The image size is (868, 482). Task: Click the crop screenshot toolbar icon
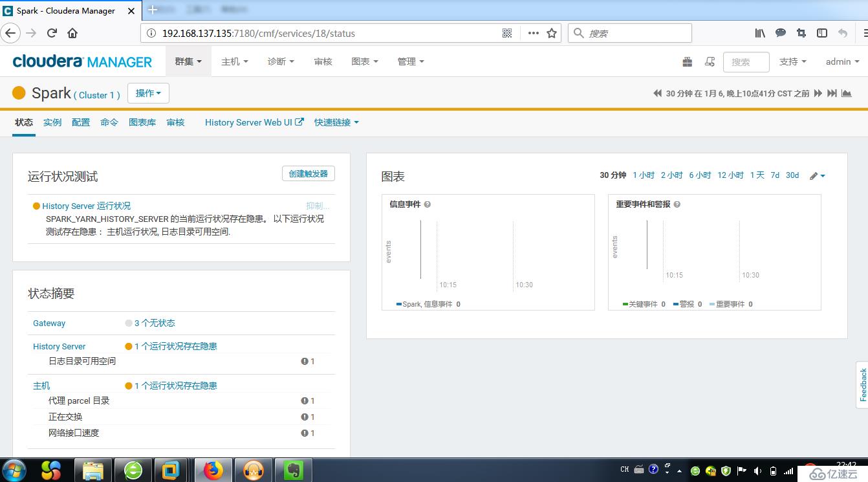point(801,33)
